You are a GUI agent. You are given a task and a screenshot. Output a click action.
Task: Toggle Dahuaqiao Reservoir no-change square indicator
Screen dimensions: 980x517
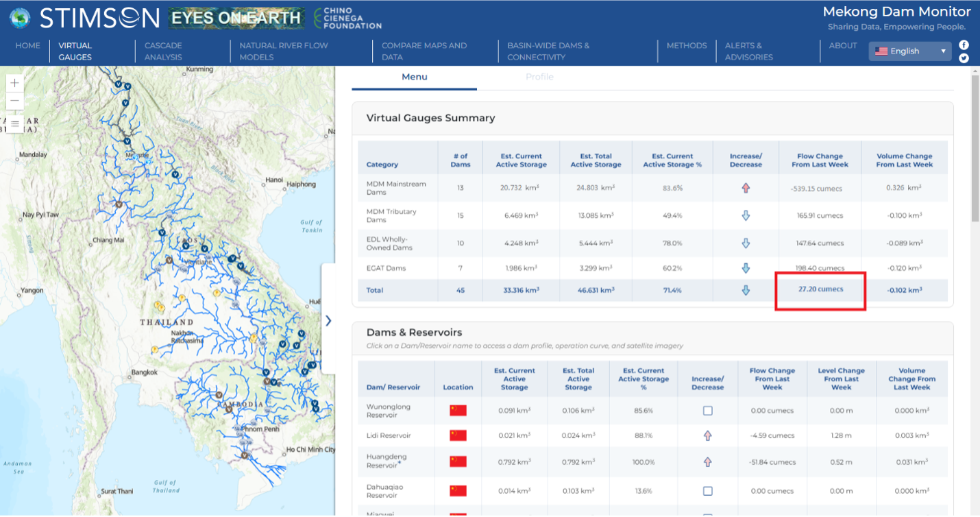pyautogui.click(x=707, y=491)
